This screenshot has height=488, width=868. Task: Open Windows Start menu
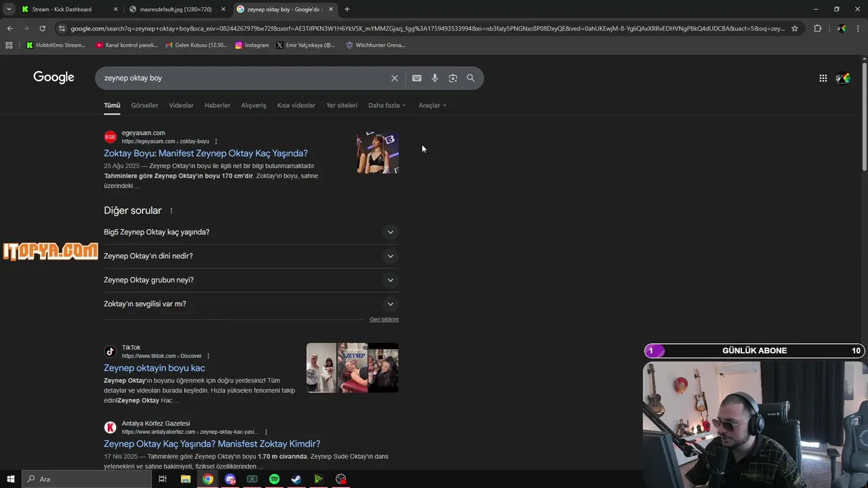click(x=10, y=479)
